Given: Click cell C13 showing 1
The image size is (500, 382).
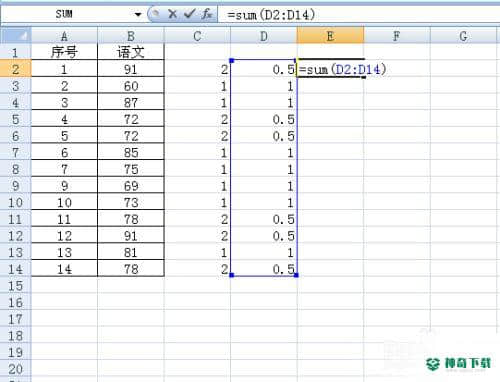Looking at the screenshot, I should (x=197, y=252).
